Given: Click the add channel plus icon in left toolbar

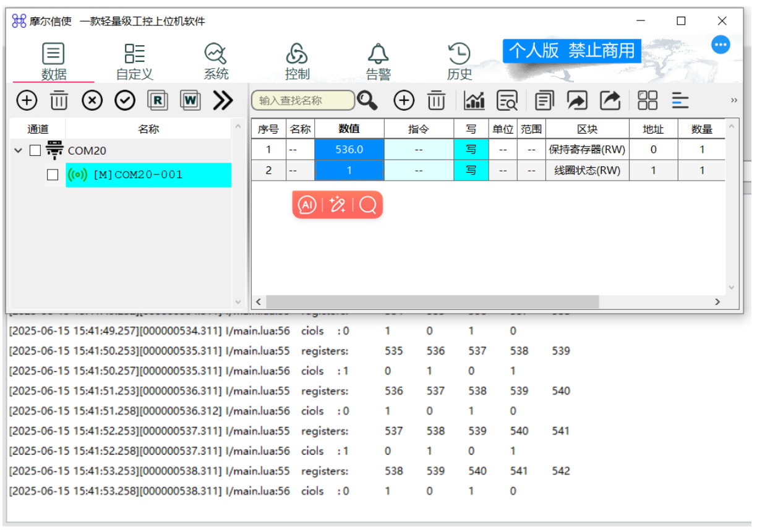Looking at the screenshot, I should coord(26,100).
